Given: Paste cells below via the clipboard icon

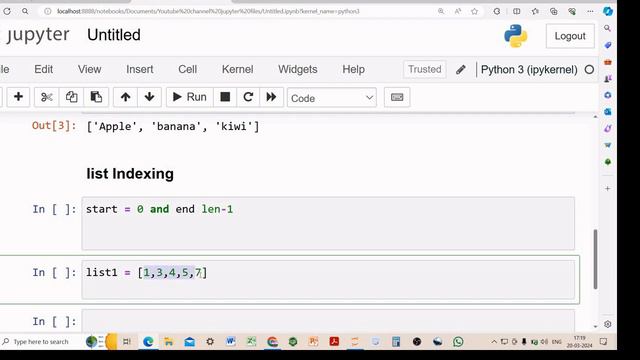Looking at the screenshot, I should tap(96, 97).
